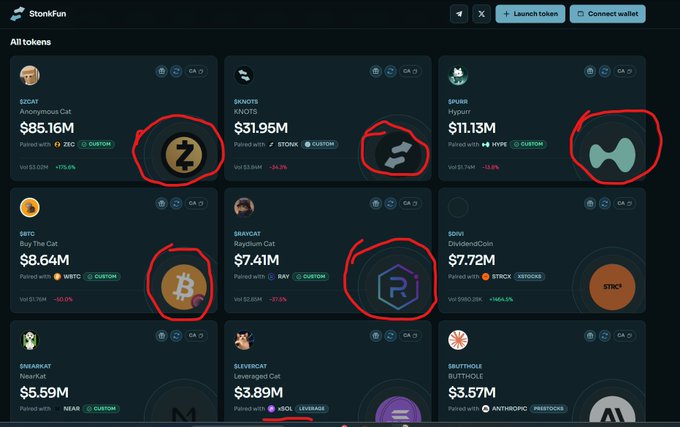This screenshot has width=680, height=427.
Task: Copy the CA on $NEARKAT card
Action: coord(196,336)
